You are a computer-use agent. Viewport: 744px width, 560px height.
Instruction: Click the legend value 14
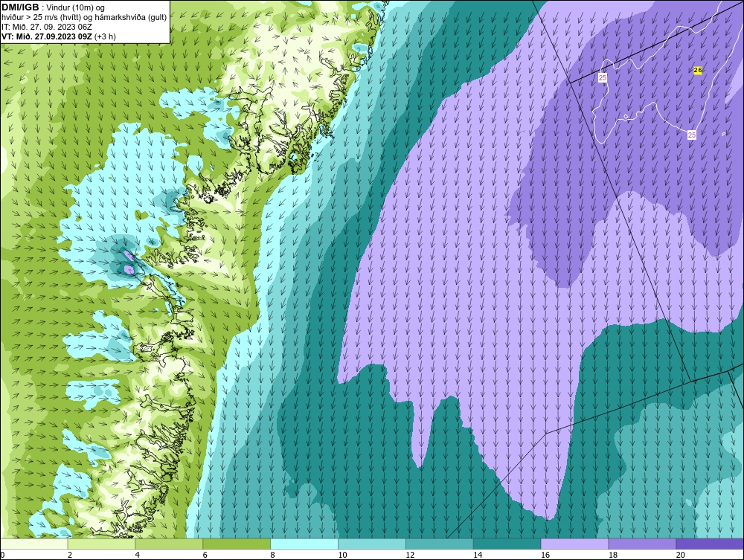478,555
